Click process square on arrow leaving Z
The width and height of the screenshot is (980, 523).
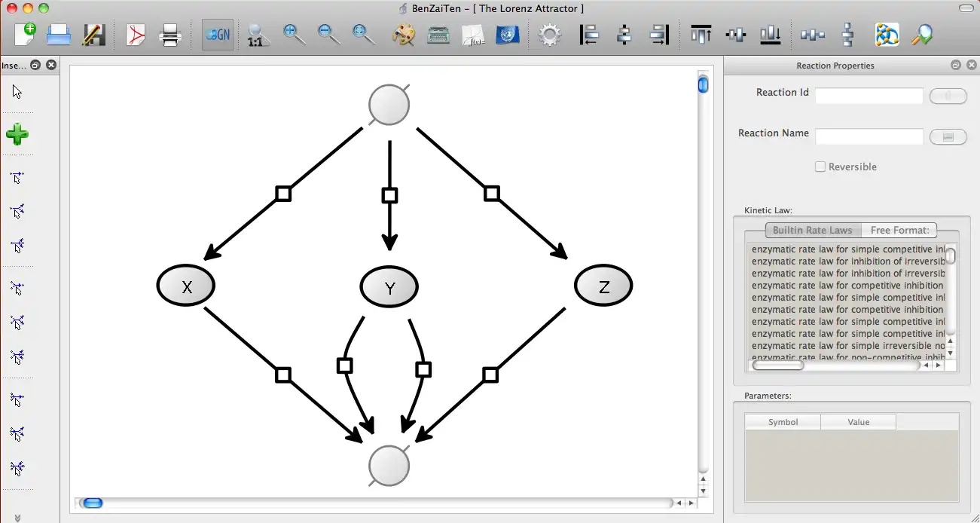click(490, 375)
